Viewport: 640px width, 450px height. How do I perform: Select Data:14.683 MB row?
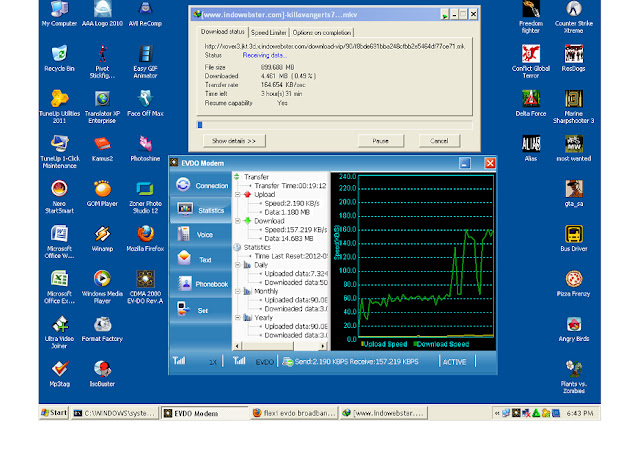click(x=289, y=238)
